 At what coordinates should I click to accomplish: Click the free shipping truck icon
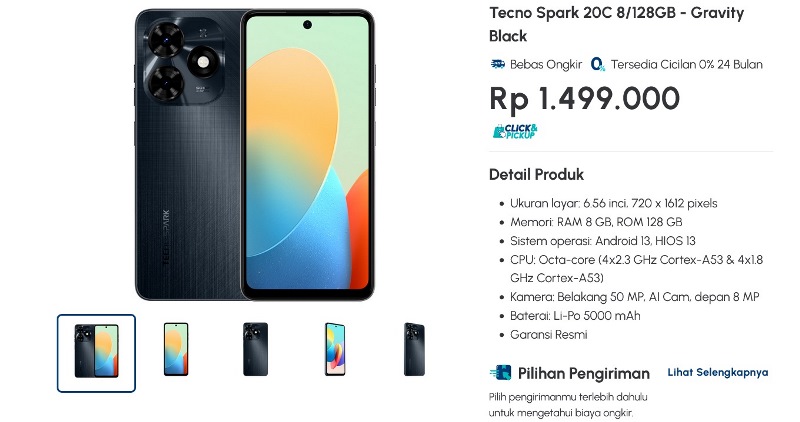click(497, 64)
